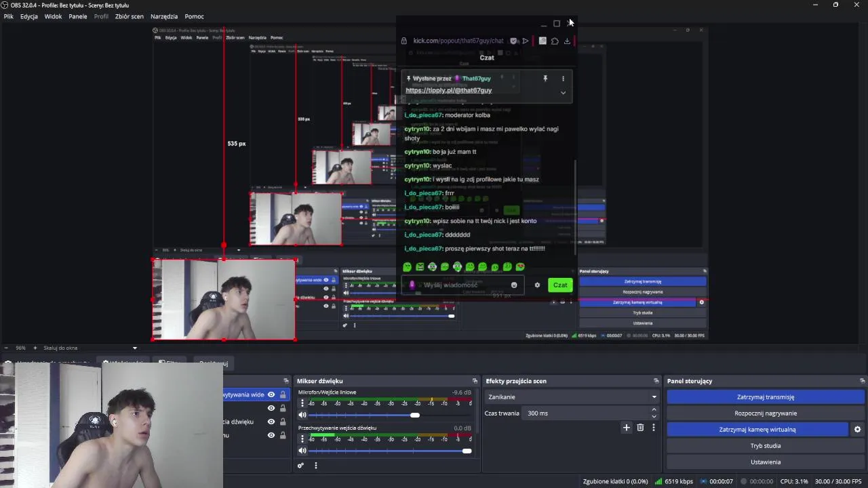Click Rozpocznij nagrywanie button

pyautogui.click(x=766, y=413)
